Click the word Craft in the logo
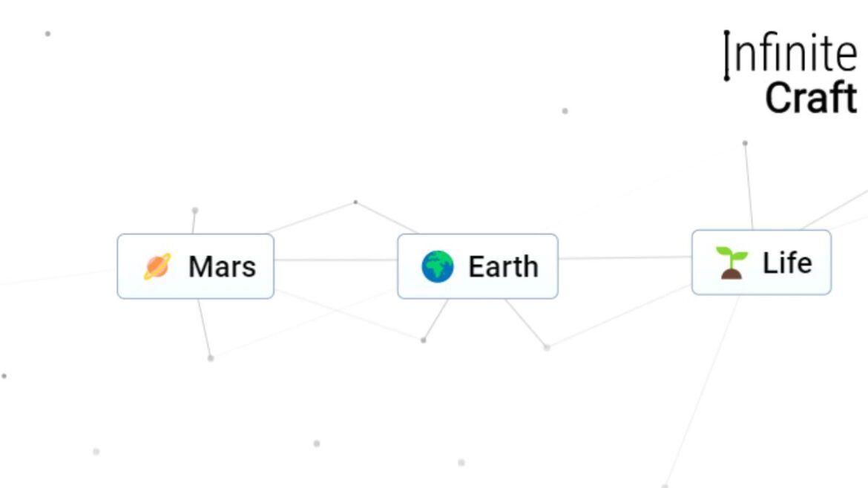 point(810,98)
